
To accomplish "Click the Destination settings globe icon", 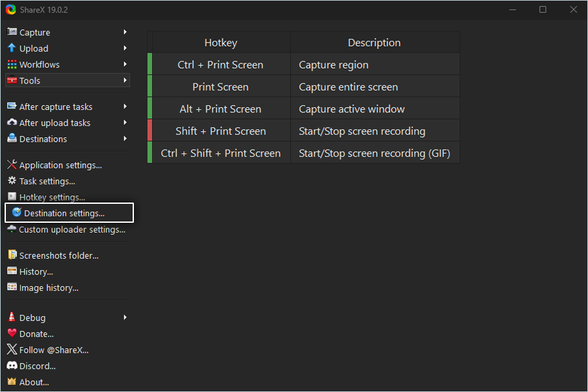I will [17, 213].
